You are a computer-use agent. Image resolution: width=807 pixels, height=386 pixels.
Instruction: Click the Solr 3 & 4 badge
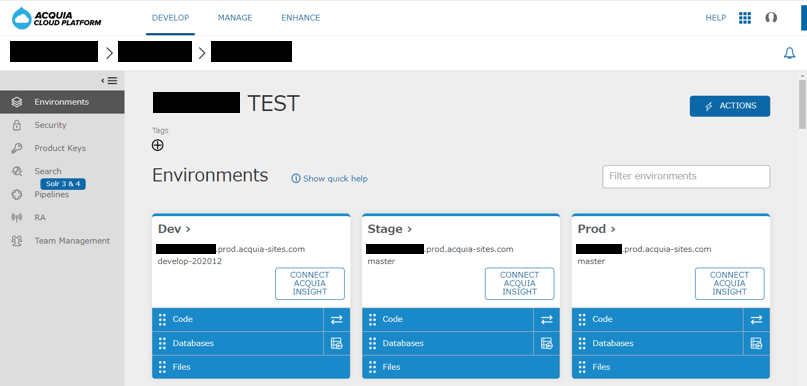[x=63, y=184]
